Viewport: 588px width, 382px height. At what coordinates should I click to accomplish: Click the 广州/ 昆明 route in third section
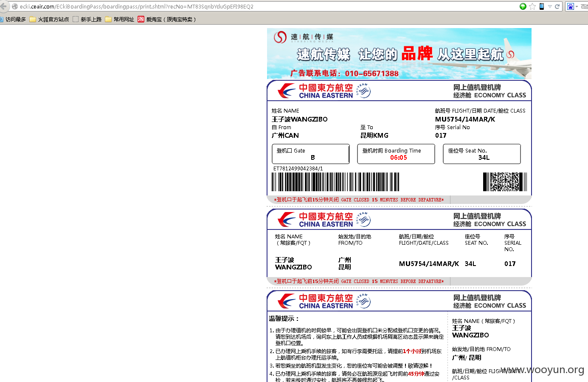467,358
